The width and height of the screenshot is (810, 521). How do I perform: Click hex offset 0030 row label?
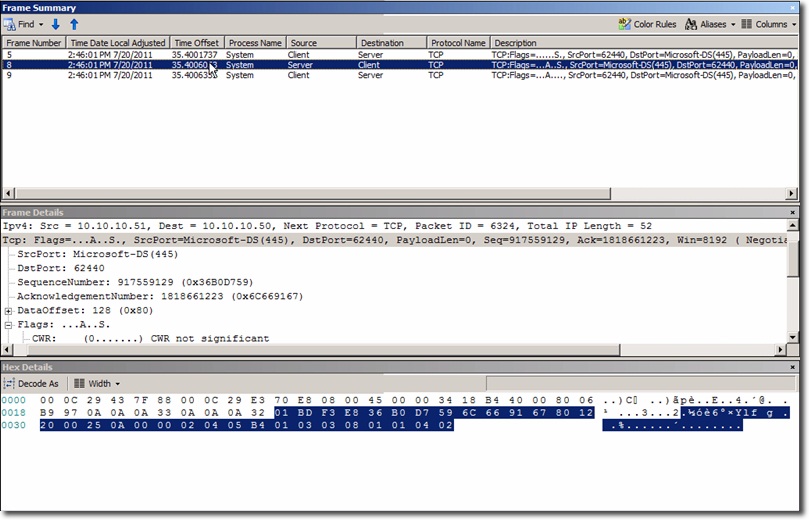pyautogui.click(x=13, y=425)
